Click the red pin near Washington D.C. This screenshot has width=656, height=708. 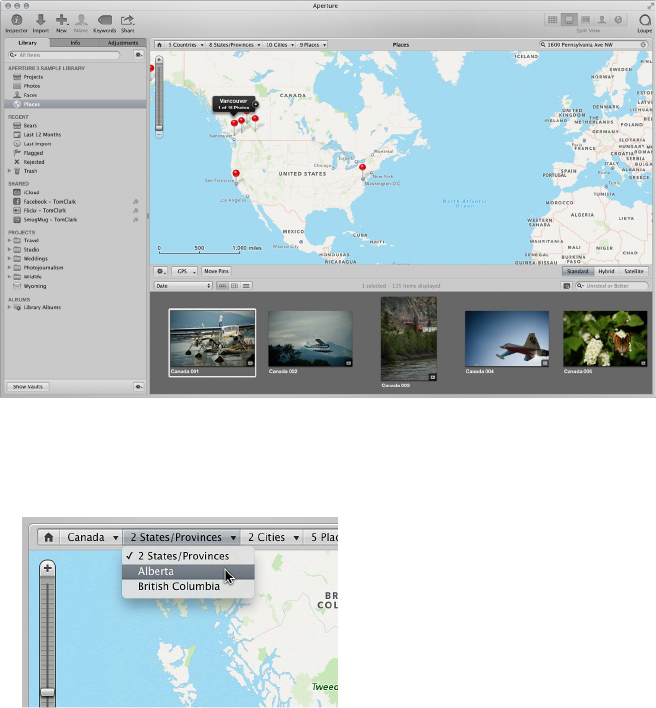pyautogui.click(x=362, y=168)
